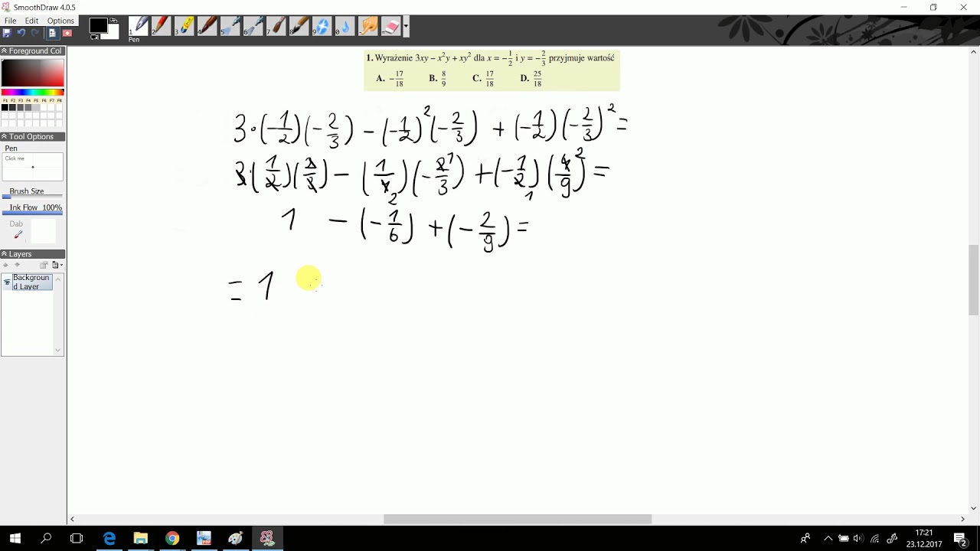The width and height of the screenshot is (980, 551).
Task: Select the water drop blur tool
Action: (x=345, y=26)
